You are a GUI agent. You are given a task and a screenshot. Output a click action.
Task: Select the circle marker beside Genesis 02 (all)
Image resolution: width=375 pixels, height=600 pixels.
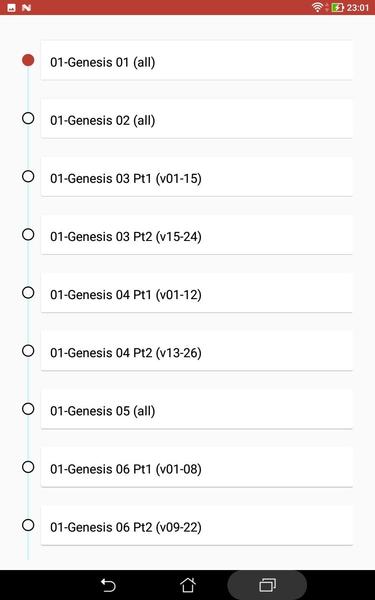(28, 118)
